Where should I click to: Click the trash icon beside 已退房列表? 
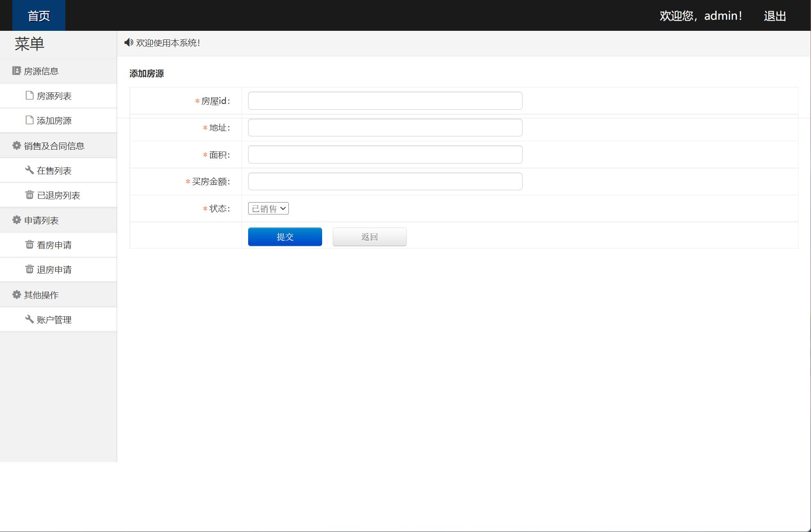coord(30,195)
